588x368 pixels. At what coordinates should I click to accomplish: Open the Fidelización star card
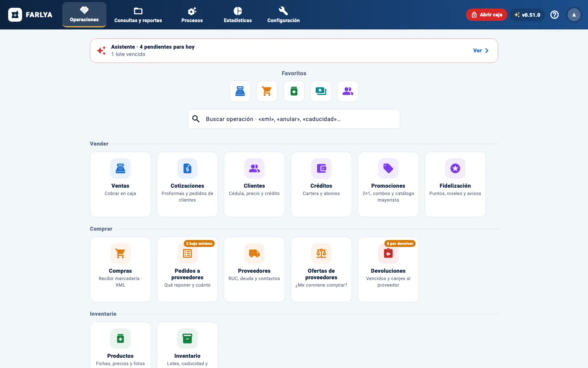455,184
